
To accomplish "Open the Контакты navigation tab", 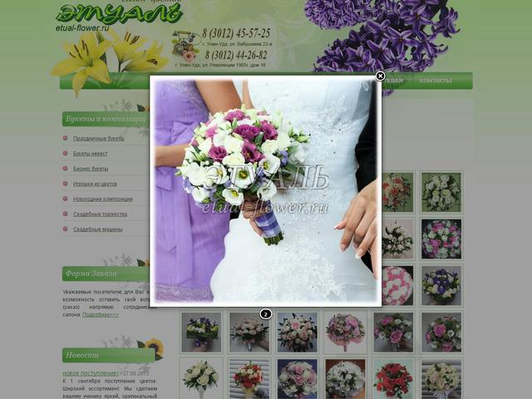I will pyautogui.click(x=436, y=81).
